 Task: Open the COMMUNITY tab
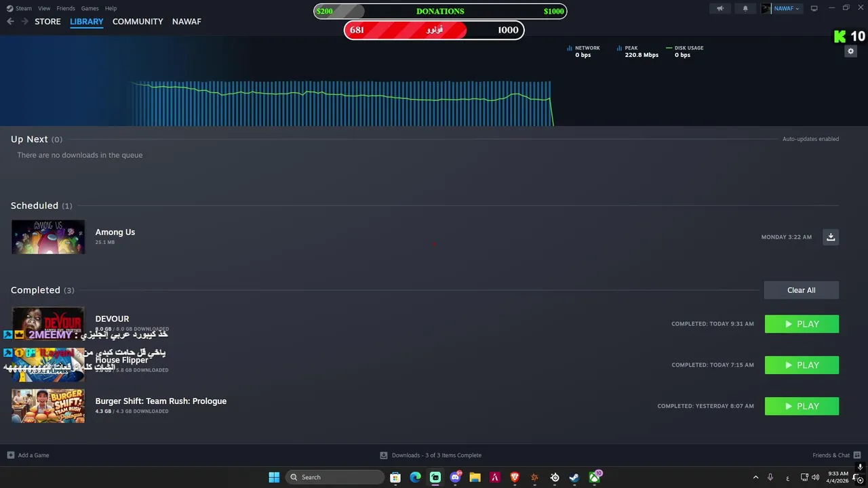pos(138,22)
